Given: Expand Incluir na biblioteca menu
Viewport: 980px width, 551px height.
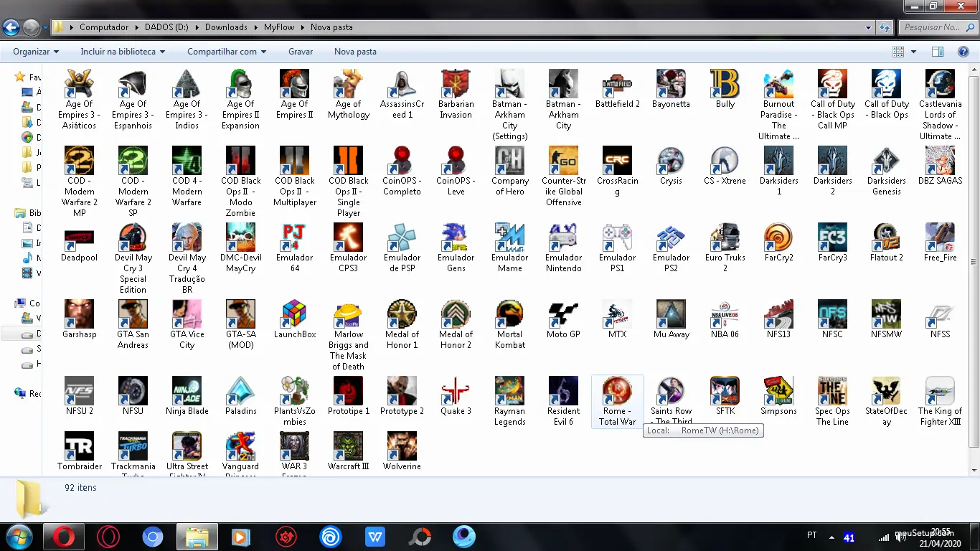Looking at the screenshot, I should pyautogui.click(x=123, y=52).
